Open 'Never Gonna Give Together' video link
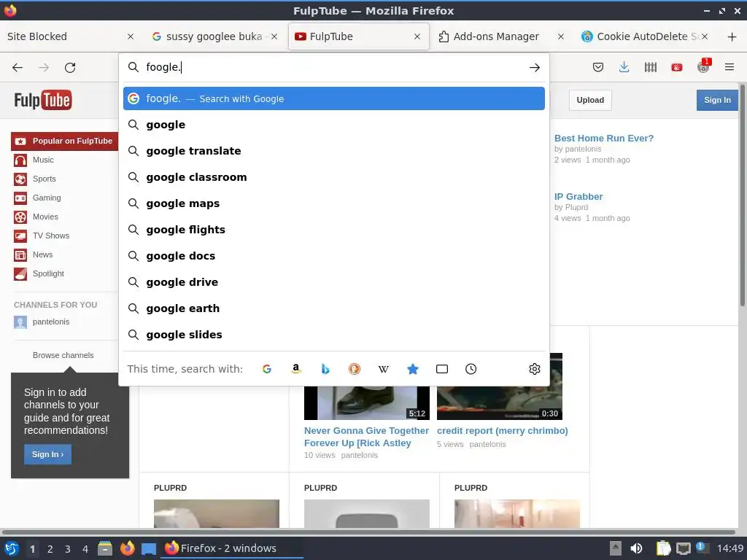 (366, 437)
